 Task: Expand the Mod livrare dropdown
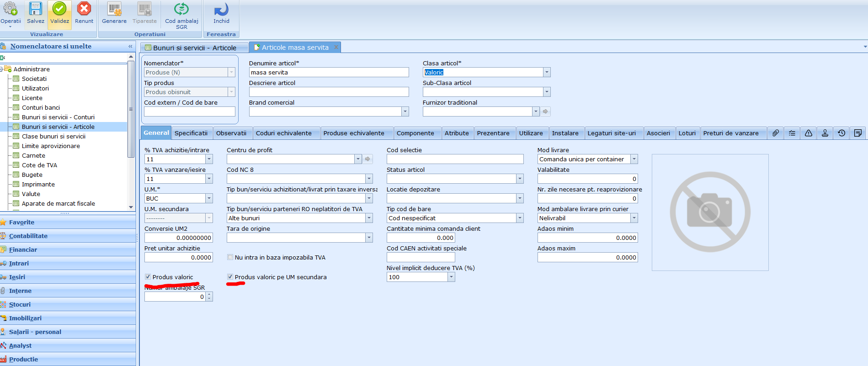point(634,159)
